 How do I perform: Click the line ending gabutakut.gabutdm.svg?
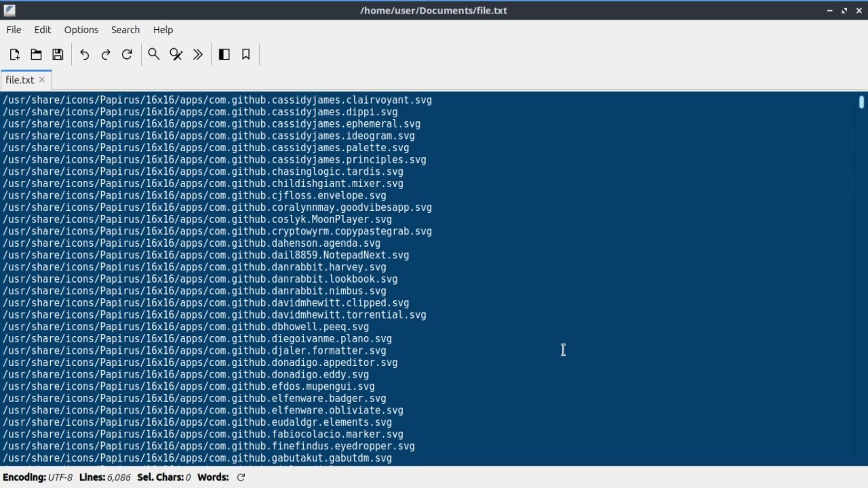pos(197,458)
